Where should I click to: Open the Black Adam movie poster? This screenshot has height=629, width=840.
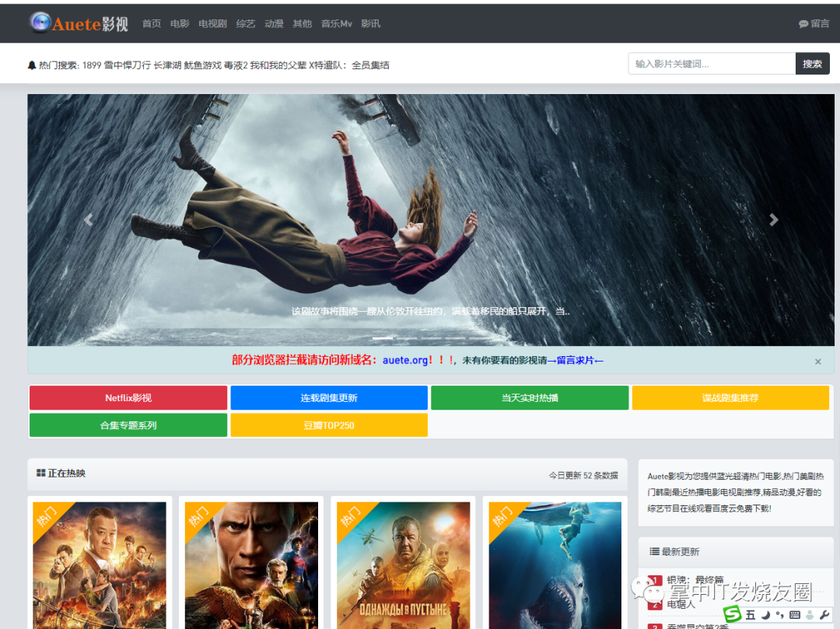click(251, 565)
